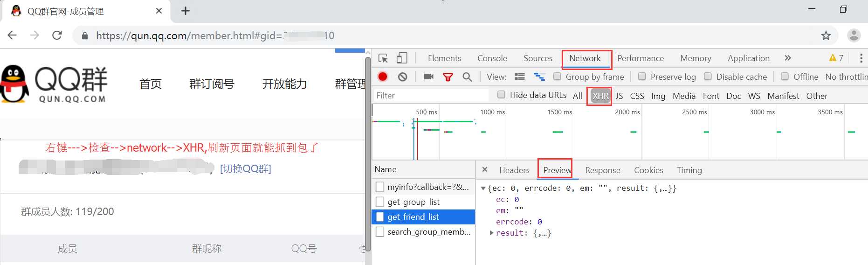The image size is (868, 265).
Task: Enable Preserve log checkbox
Action: [x=642, y=76]
